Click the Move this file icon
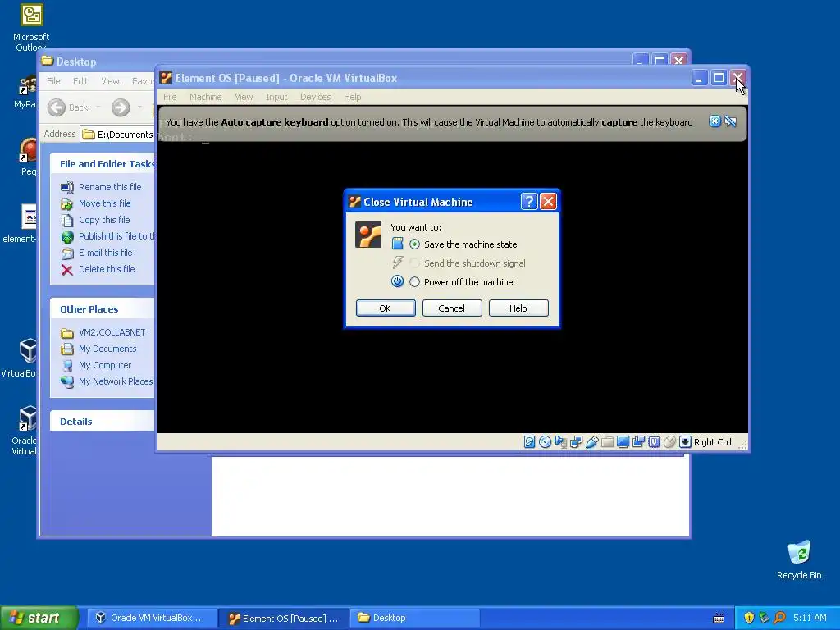Image resolution: width=840 pixels, height=630 pixels. [x=67, y=204]
